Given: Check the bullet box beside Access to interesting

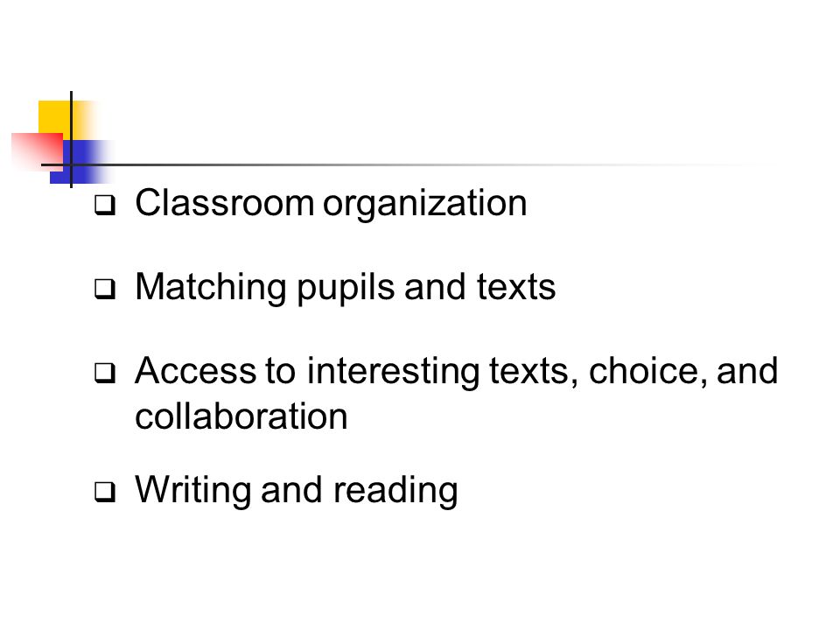Looking at the screenshot, I should 105,374.
